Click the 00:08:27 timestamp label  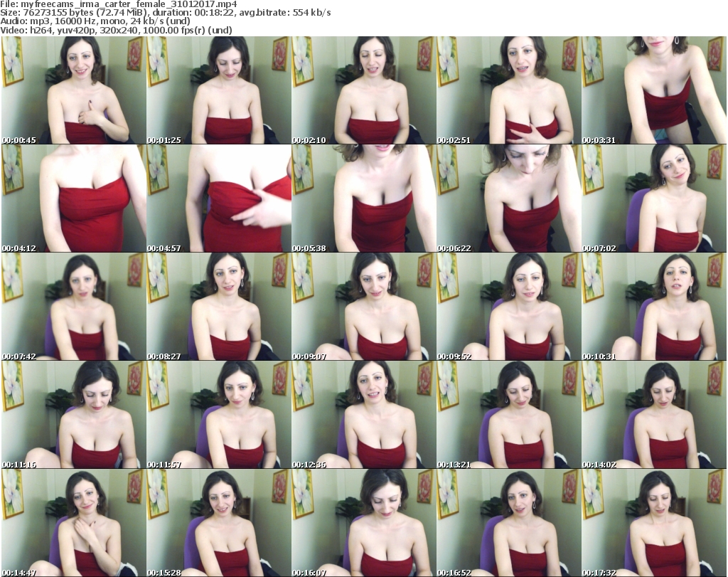click(165, 356)
